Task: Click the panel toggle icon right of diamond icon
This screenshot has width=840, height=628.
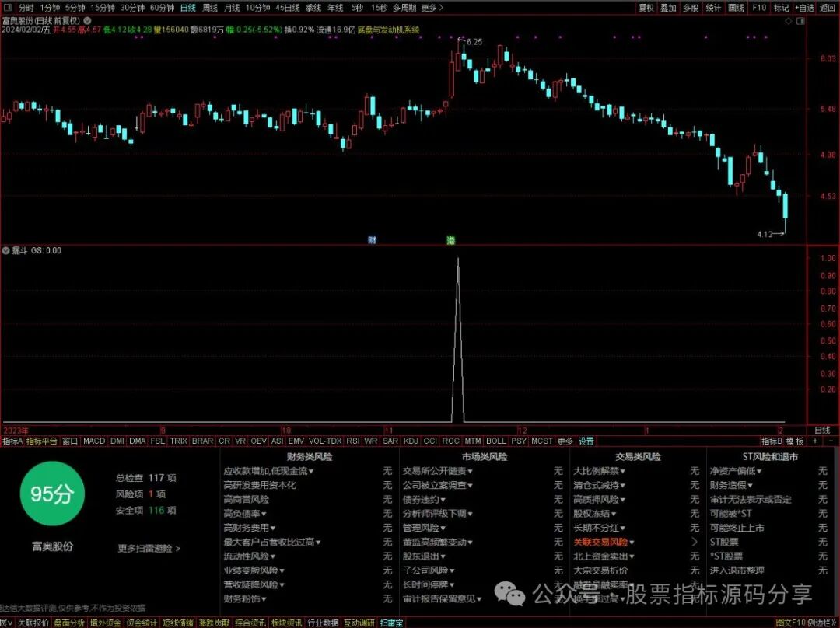Action: pyautogui.click(x=801, y=22)
